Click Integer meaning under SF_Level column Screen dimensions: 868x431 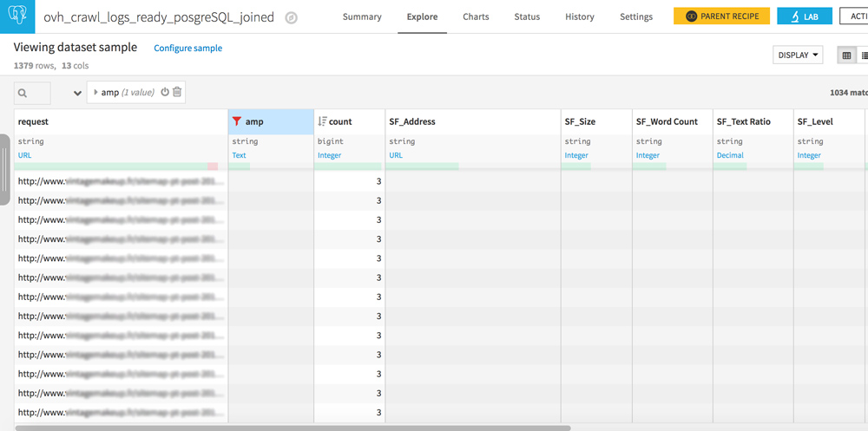(809, 155)
